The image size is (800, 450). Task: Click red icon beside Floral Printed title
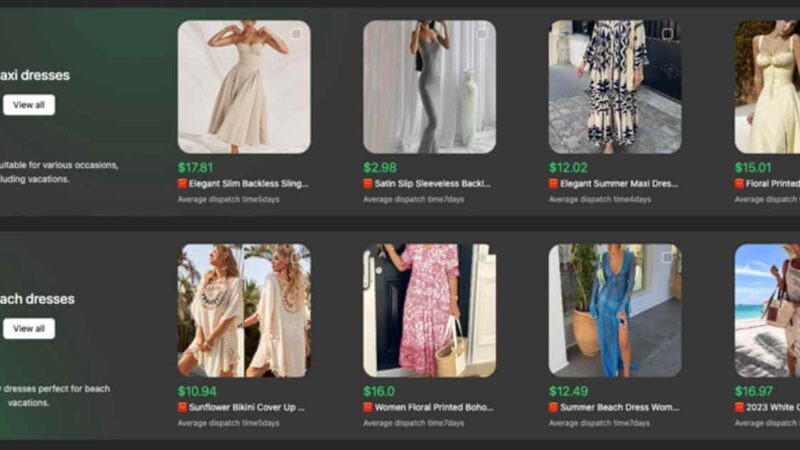pos(740,184)
